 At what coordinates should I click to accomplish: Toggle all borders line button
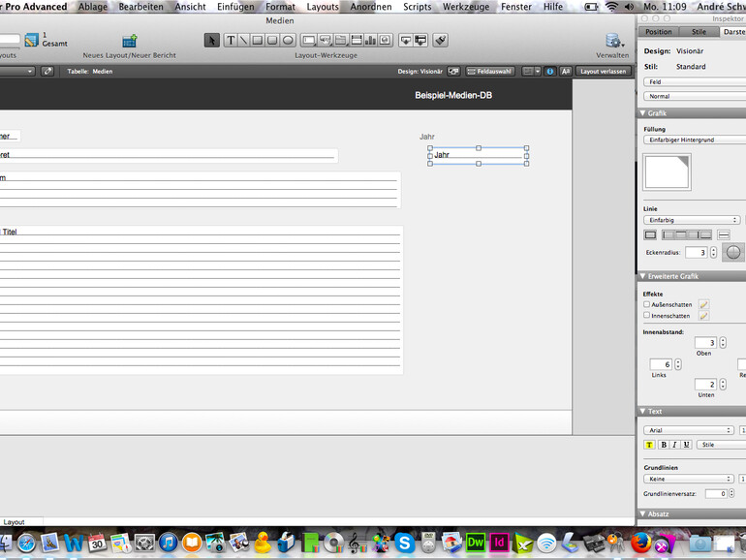pos(650,235)
